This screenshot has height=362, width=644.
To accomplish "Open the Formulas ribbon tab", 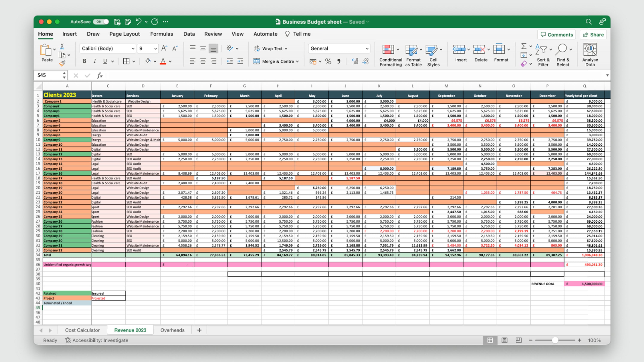I will pyautogui.click(x=161, y=34).
